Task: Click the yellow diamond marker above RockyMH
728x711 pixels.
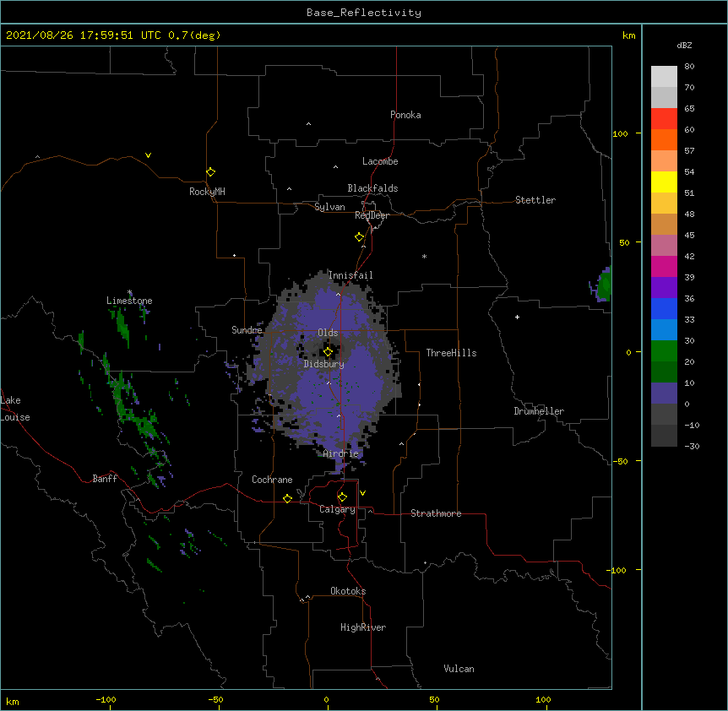Action: coord(210,172)
